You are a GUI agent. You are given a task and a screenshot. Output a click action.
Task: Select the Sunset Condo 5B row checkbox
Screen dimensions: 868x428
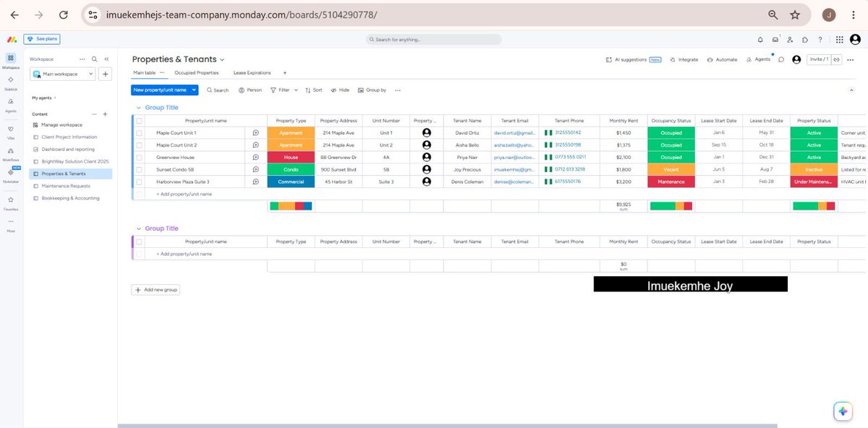[139, 169]
